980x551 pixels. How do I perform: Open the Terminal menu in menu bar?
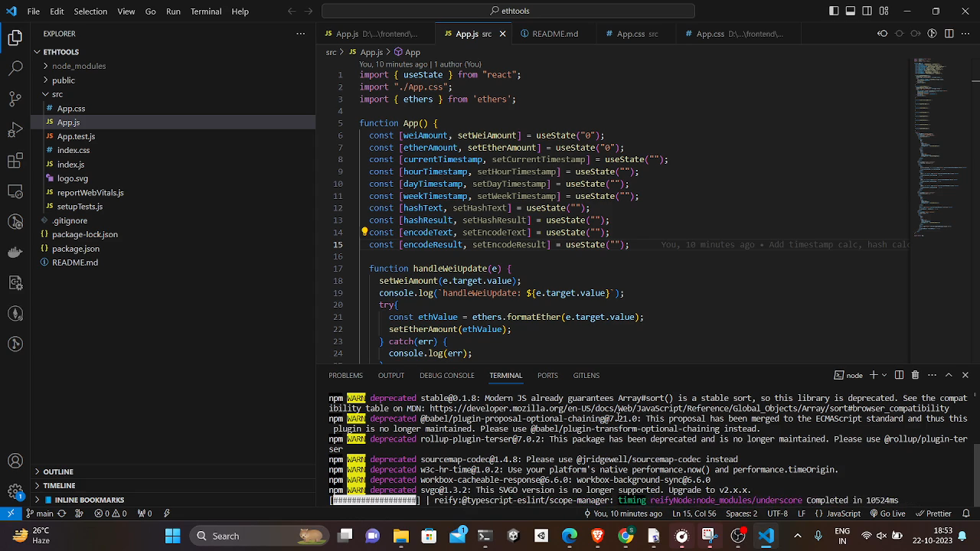tap(205, 11)
